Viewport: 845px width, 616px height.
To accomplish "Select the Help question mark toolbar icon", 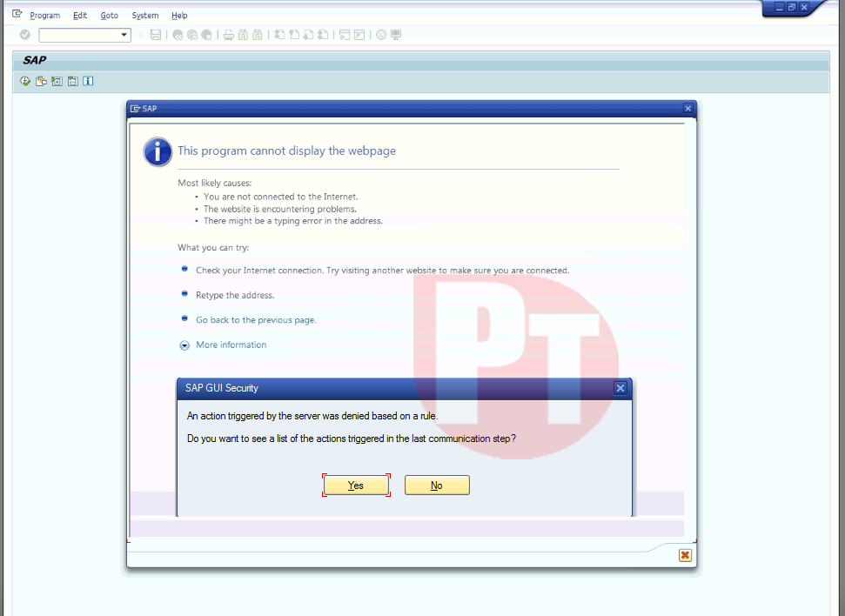I will click(379, 35).
